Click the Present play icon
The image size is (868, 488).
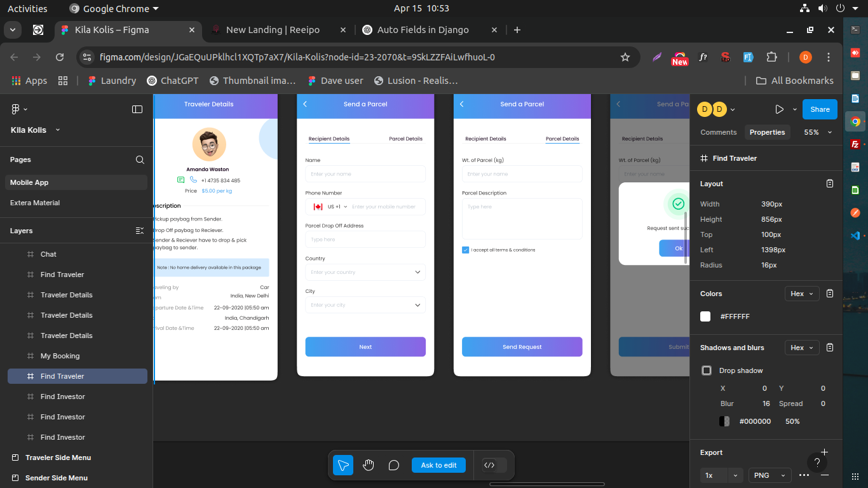point(779,109)
